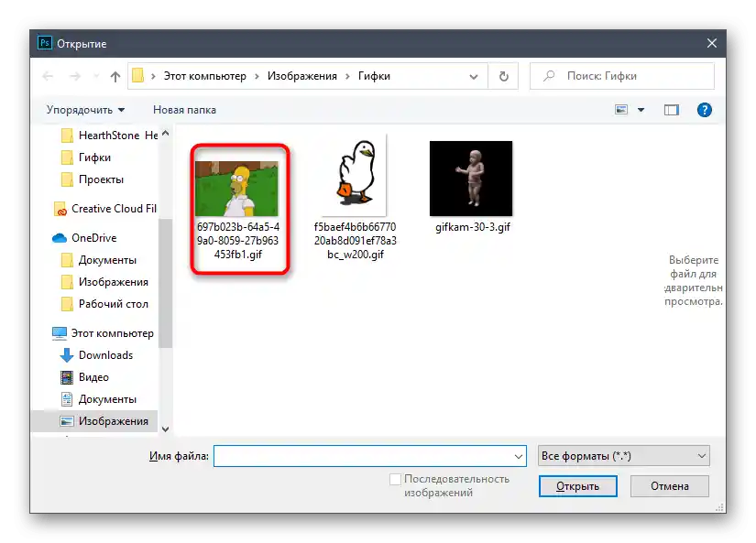Select the Homer gif thumbnail

coord(236,189)
